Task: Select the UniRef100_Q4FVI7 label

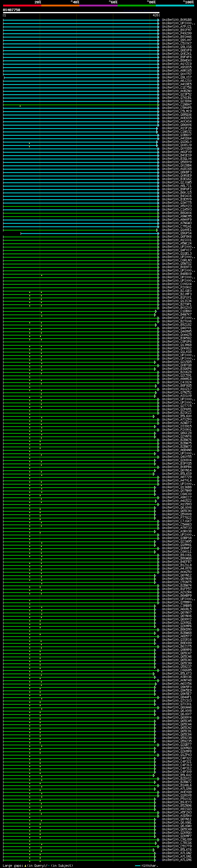Action: coord(177,250)
